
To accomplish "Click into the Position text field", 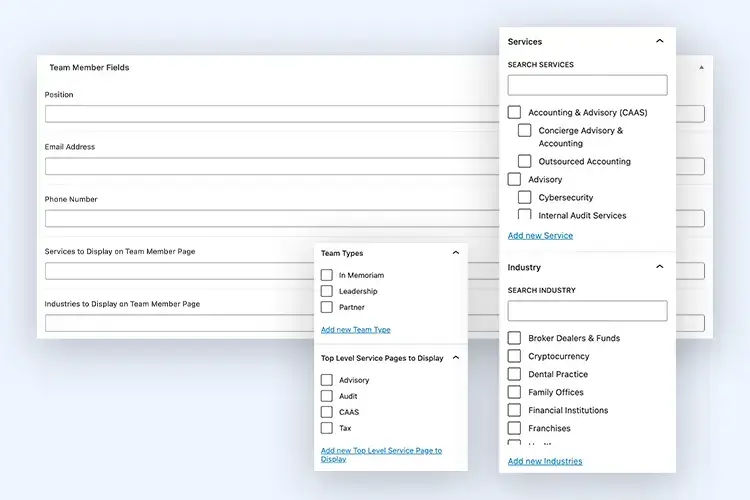I will click(x=270, y=114).
